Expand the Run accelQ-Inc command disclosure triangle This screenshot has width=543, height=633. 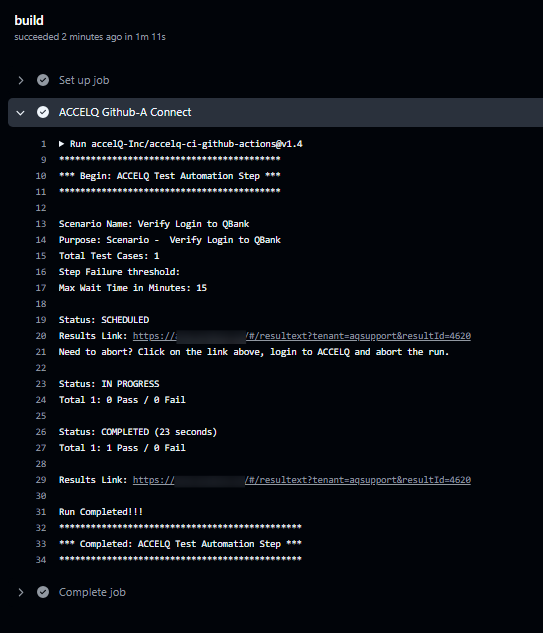coord(62,144)
